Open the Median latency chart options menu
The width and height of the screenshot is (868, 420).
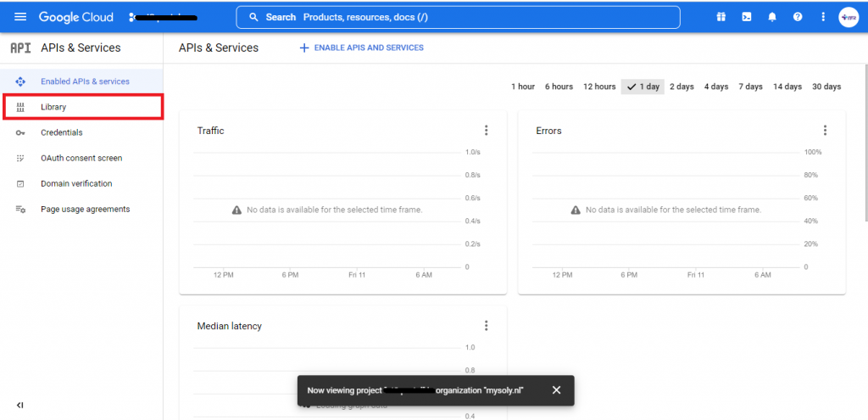tap(486, 326)
